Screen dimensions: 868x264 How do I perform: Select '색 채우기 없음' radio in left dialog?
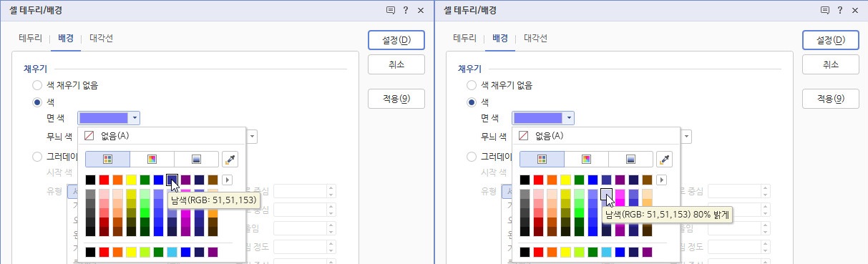click(x=37, y=85)
